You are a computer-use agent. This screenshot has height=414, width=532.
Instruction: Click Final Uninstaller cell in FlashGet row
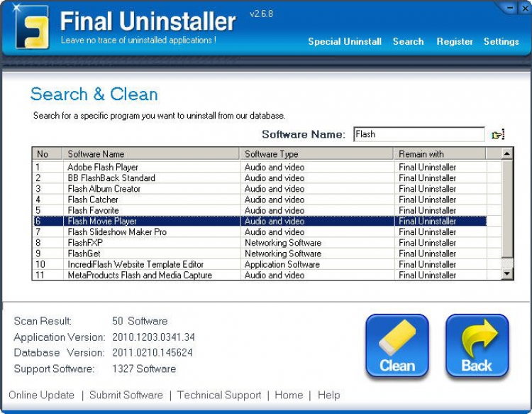427,254
